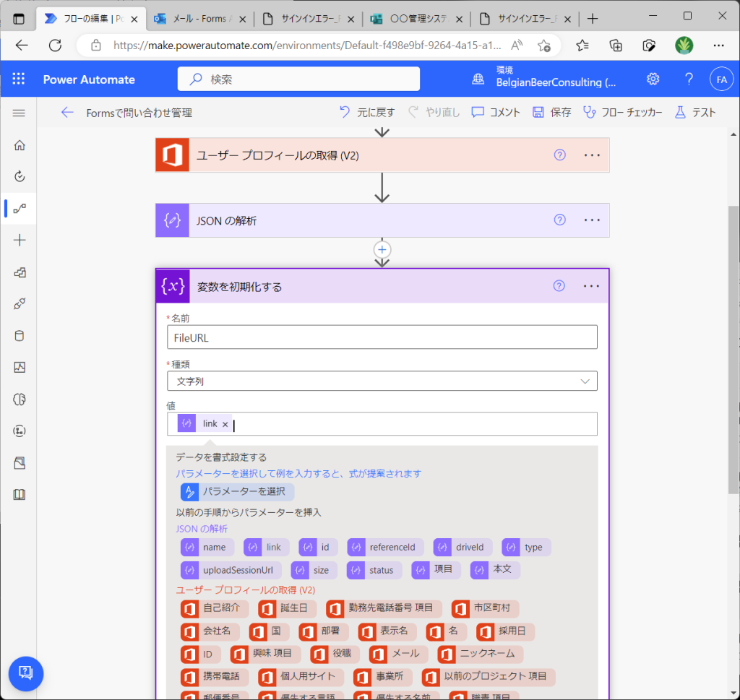Click the vertical scrollbar of the canvas

(733, 350)
